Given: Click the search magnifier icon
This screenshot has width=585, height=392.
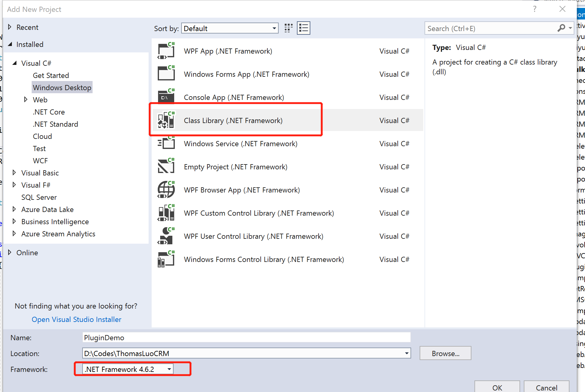Looking at the screenshot, I should pyautogui.click(x=561, y=28).
